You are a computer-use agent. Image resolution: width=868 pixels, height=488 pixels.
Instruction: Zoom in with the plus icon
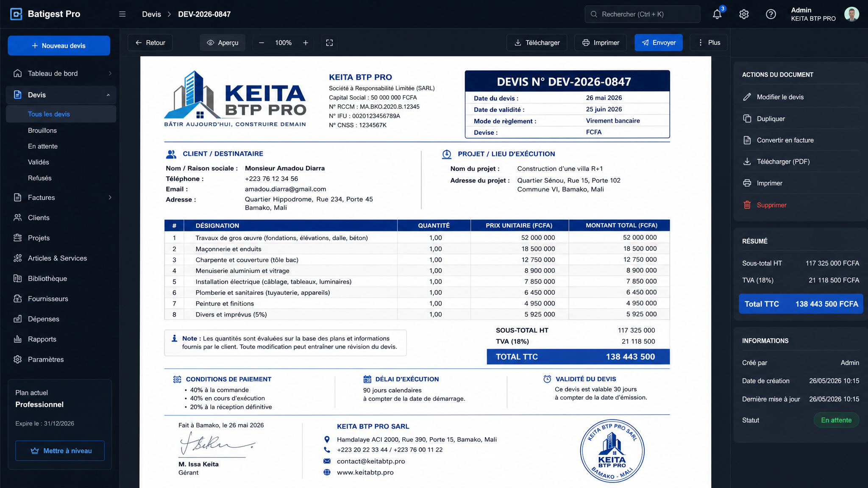point(306,43)
